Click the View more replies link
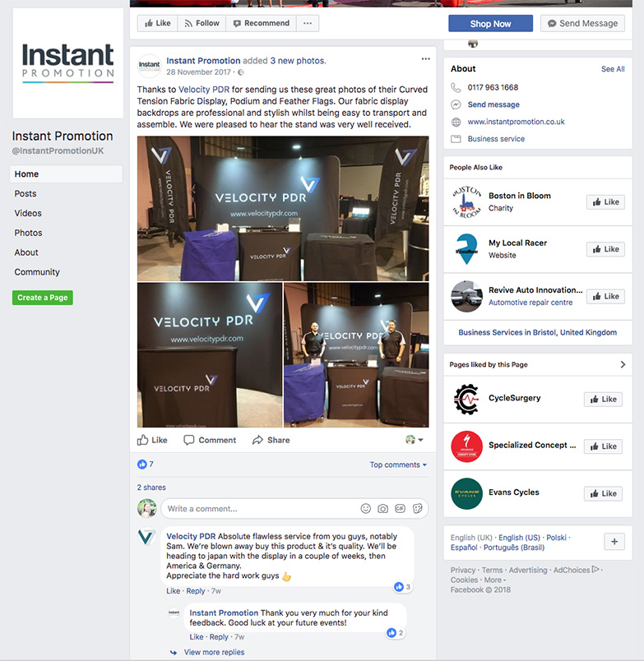 click(x=214, y=652)
